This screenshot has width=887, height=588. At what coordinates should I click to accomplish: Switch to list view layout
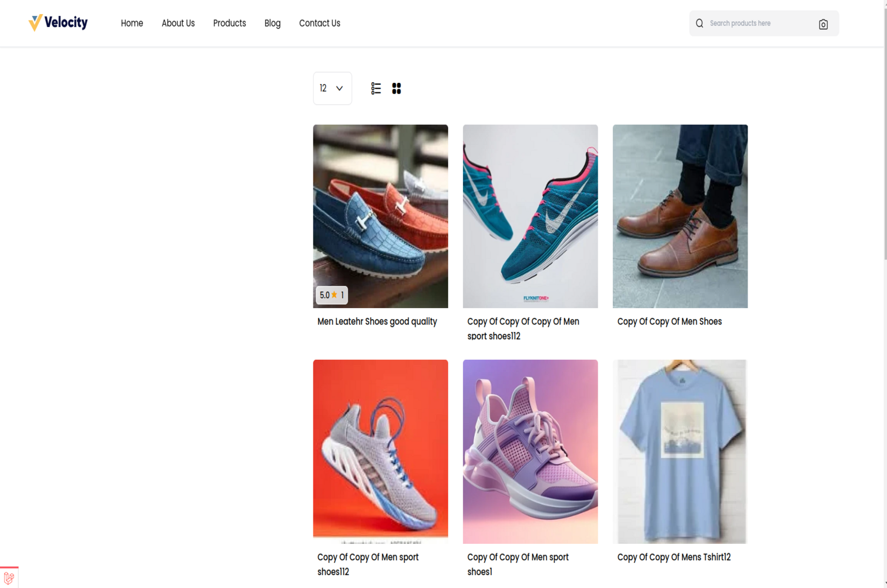pyautogui.click(x=376, y=88)
